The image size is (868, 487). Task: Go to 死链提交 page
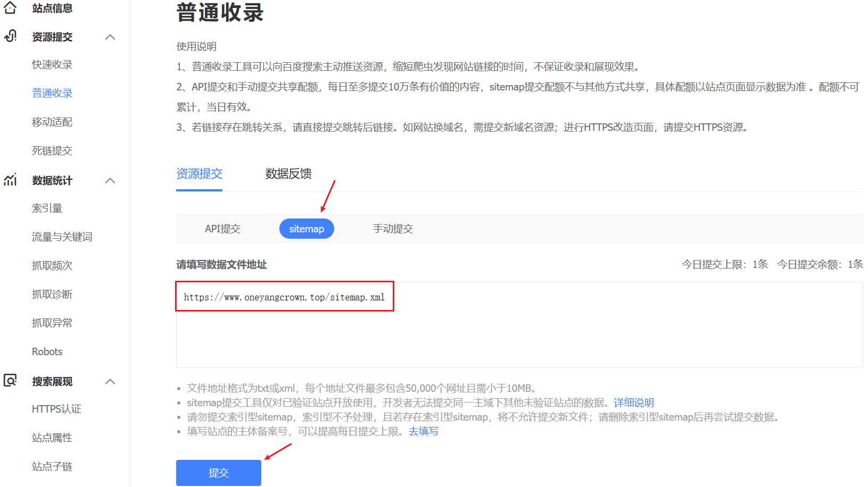click(x=52, y=150)
